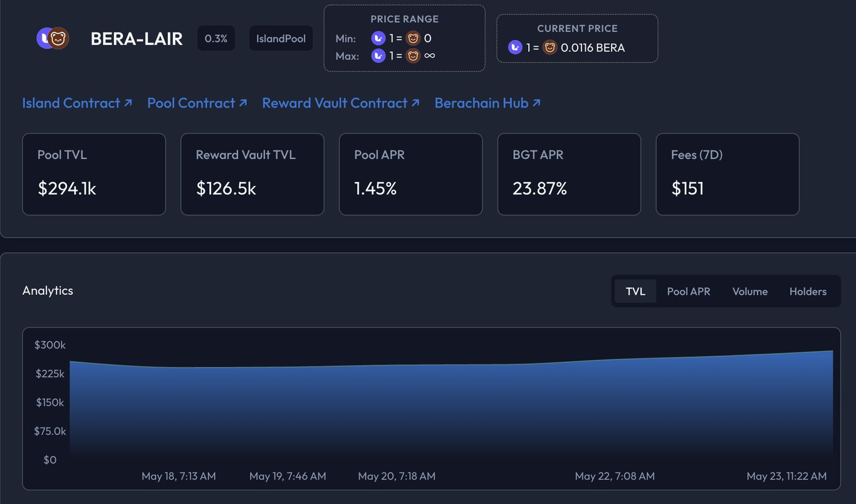The height and width of the screenshot is (504, 856).
Task: Click the bear icon in Max price row
Action: pos(413,56)
